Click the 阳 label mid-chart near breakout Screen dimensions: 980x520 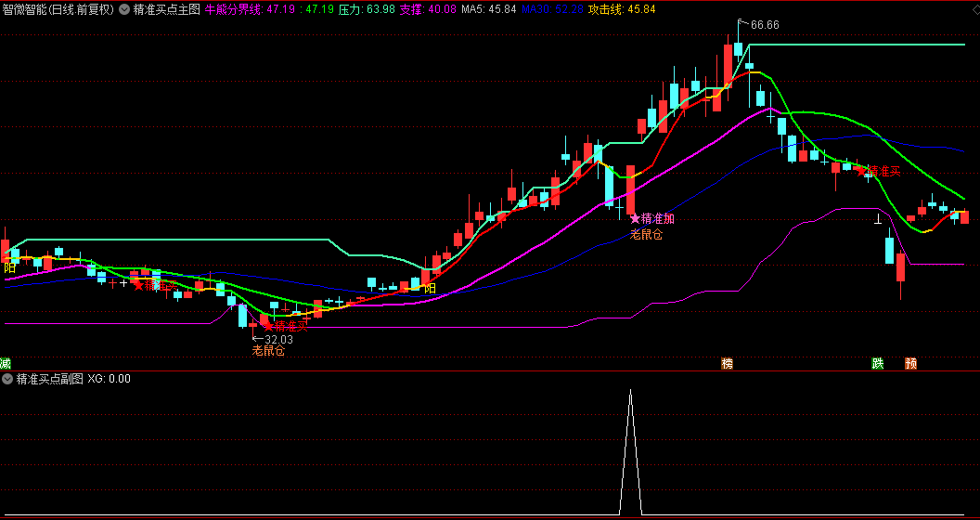point(430,289)
